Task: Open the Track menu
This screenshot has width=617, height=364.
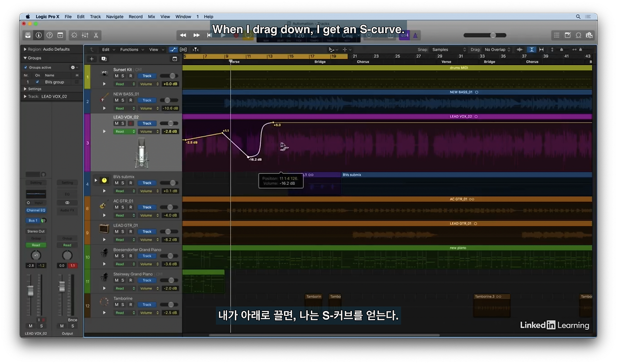Action: coord(95,16)
